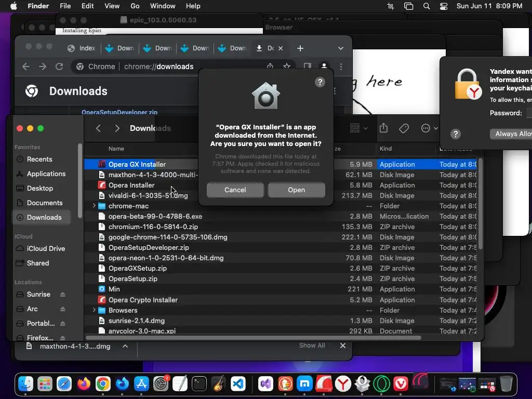Expand the chrome-mac folder
Screen dimensions: 532x399
pyautogui.click(x=94, y=206)
